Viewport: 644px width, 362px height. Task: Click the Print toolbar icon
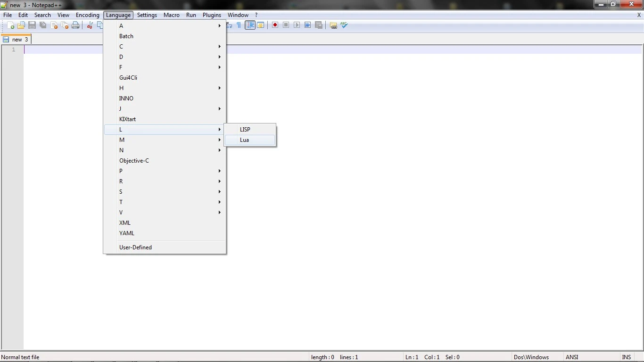(x=75, y=25)
